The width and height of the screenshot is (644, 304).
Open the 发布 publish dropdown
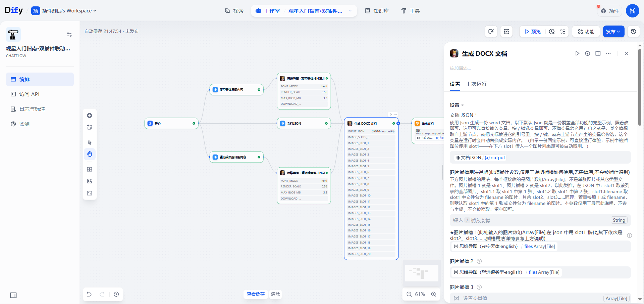613,32
